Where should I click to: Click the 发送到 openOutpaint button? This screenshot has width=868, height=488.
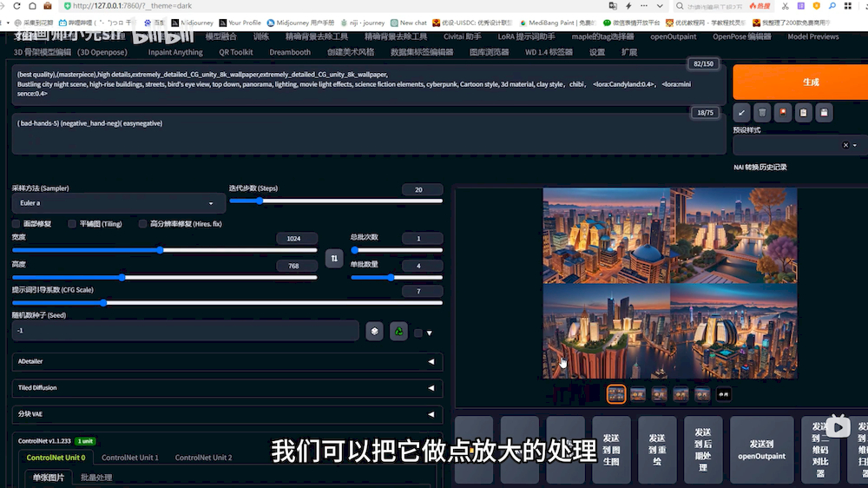761,450
